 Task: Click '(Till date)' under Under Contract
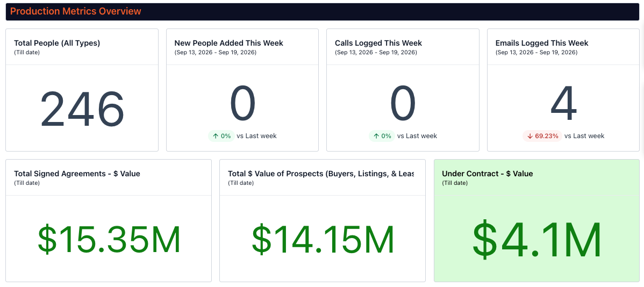click(455, 183)
